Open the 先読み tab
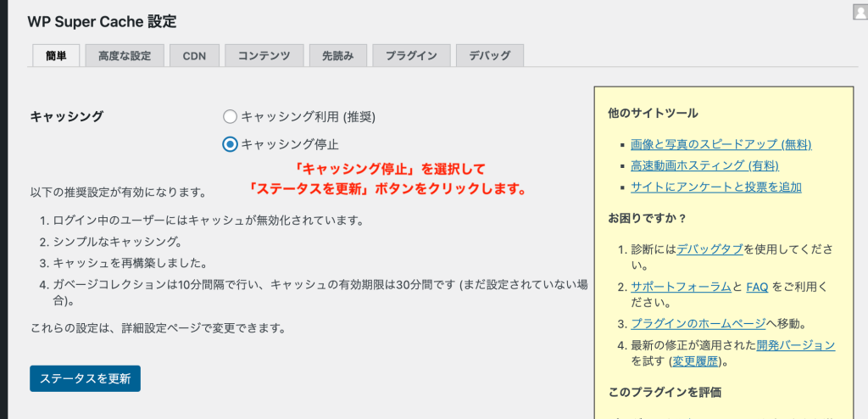The image size is (868, 419). tap(337, 55)
